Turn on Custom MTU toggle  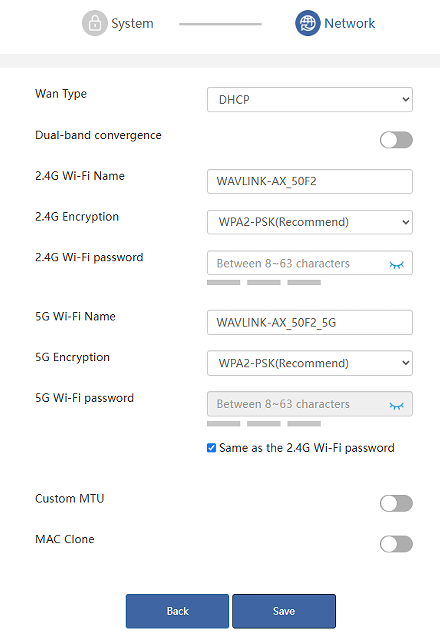[396, 503]
